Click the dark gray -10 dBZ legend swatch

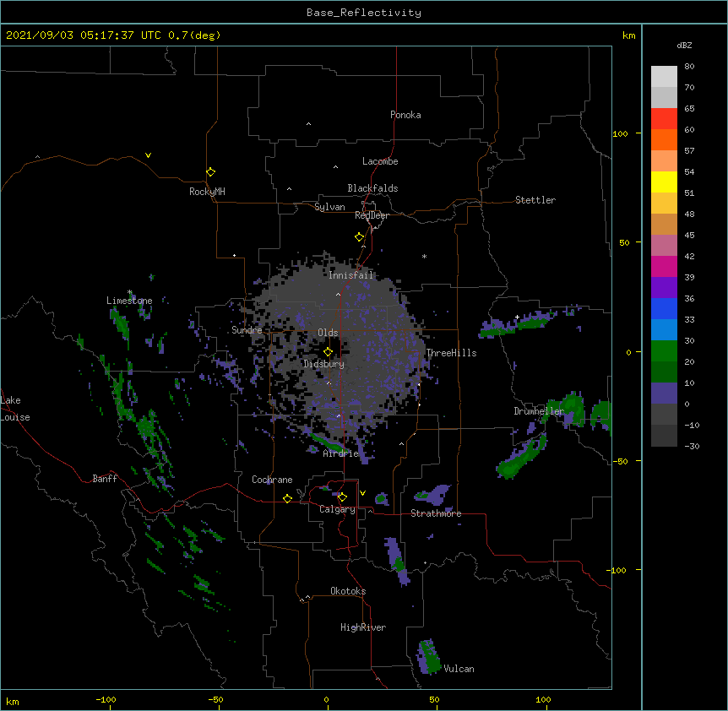pyautogui.click(x=664, y=436)
